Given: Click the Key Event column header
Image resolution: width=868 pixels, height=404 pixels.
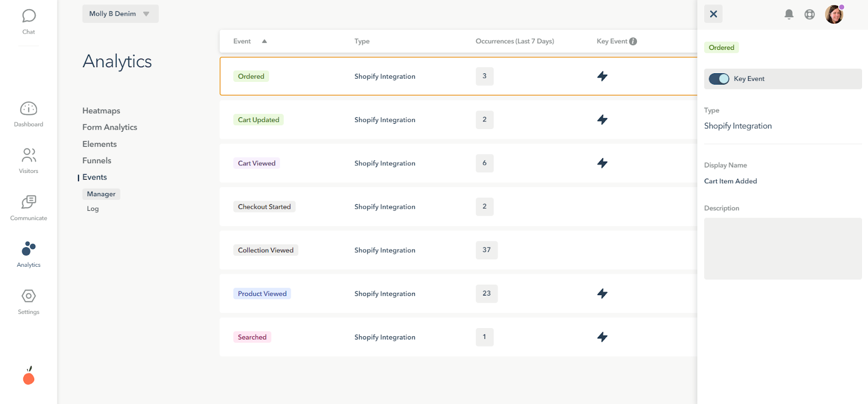Looking at the screenshot, I should (612, 41).
